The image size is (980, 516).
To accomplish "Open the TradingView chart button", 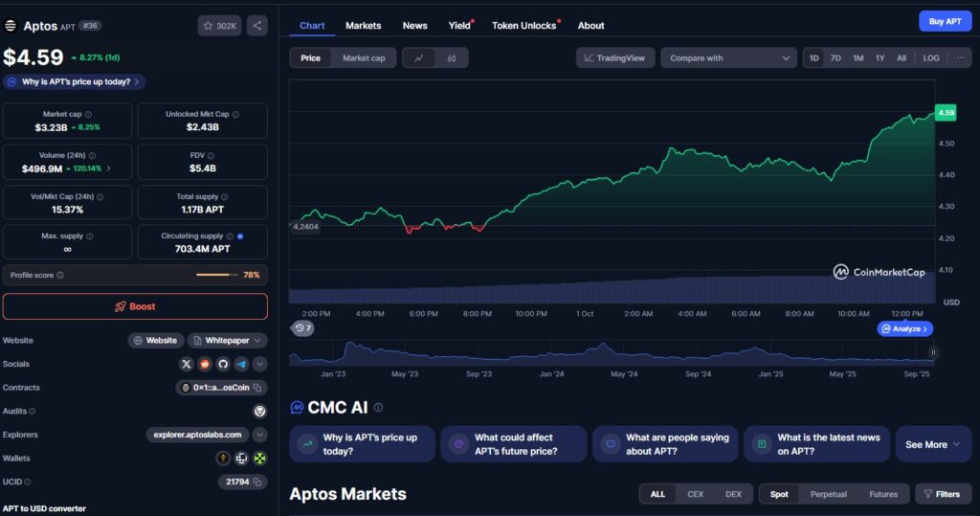I will coord(615,58).
